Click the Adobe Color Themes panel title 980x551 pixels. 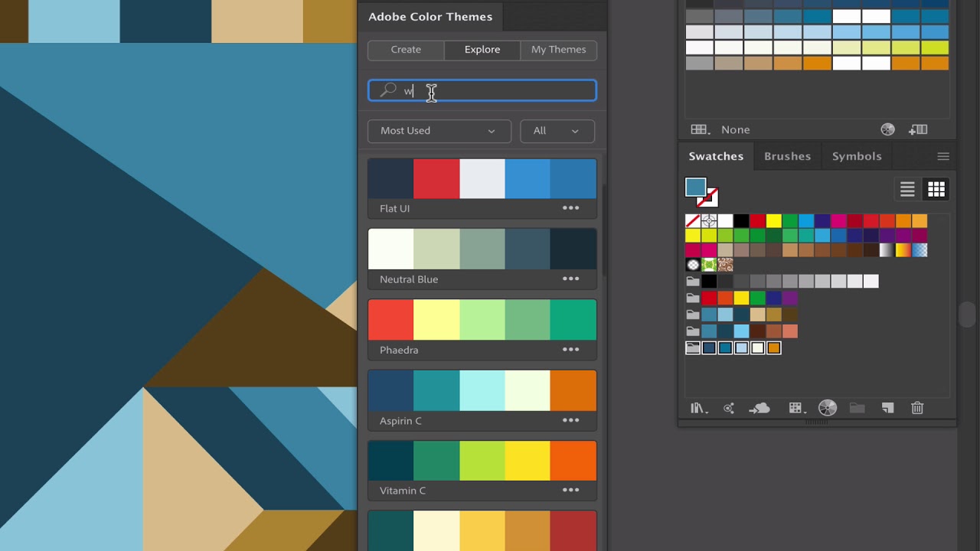tap(430, 17)
